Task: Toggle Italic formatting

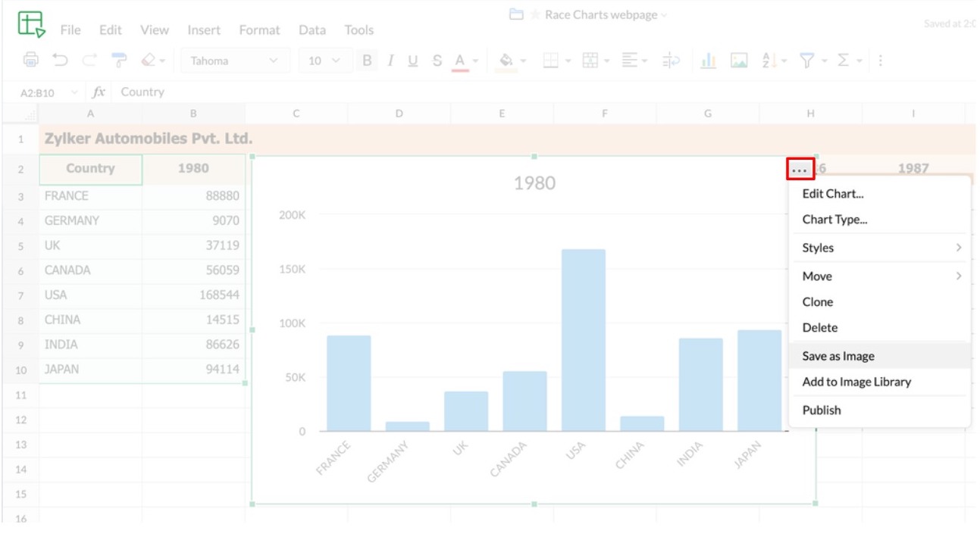Action: coord(390,61)
